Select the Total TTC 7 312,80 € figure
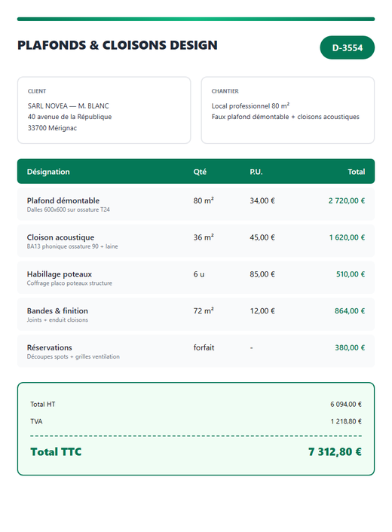This screenshot has width=392, height=532. (x=335, y=451)
